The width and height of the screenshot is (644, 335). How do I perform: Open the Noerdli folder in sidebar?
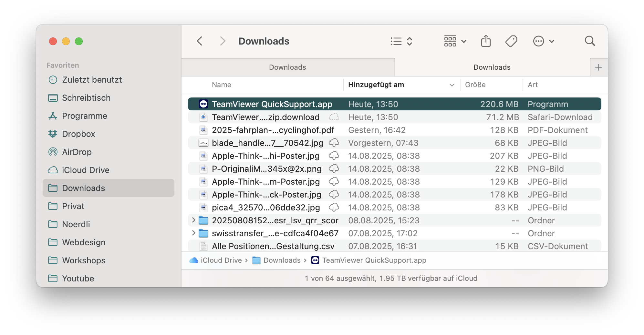[109, 224]
